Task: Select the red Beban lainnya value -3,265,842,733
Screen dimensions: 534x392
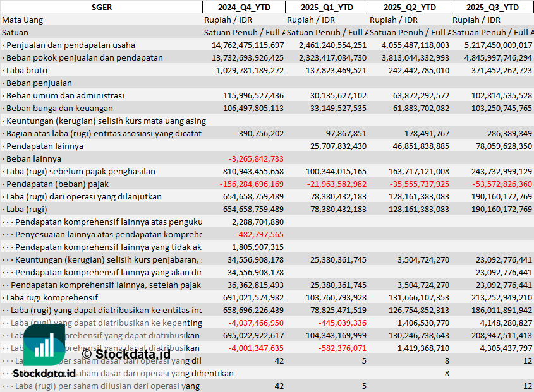Action: 256,159
